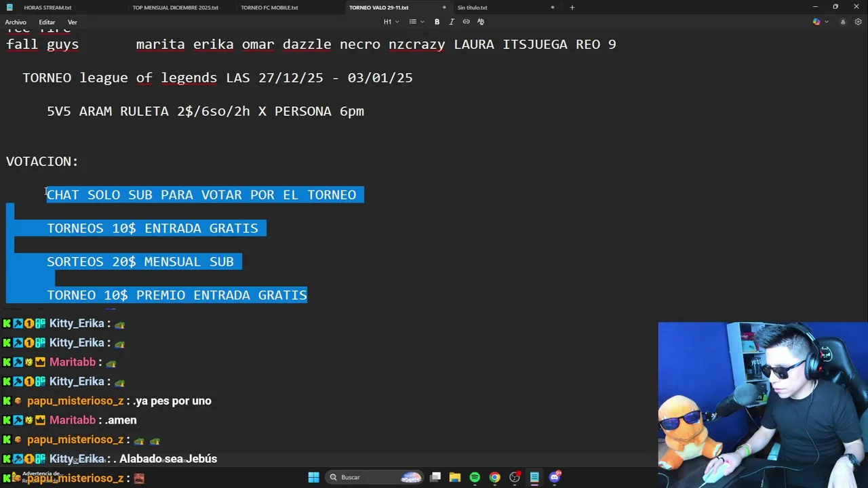Apply bold formatting
Viewport: 868px width, 488px height.
437,22
